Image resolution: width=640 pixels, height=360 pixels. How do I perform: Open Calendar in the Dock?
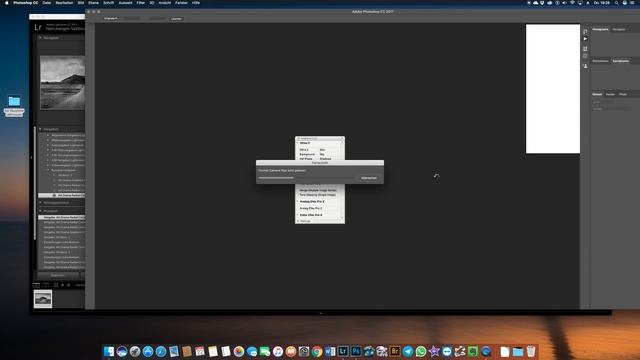[x=200, y=351]
